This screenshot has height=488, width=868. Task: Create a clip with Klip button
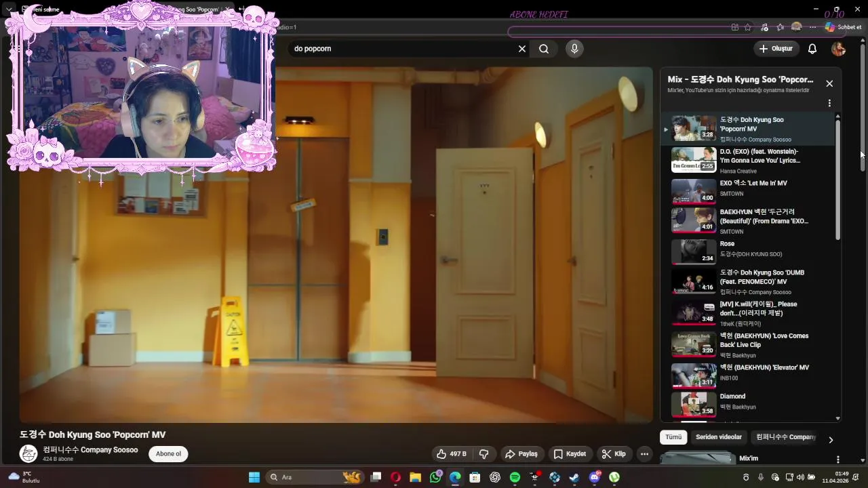click(614, 454)
